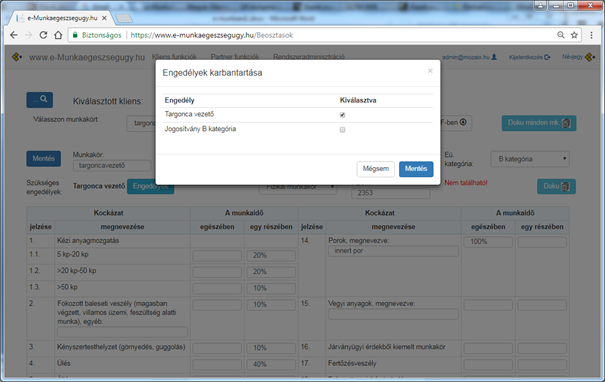This screenshot has width=605, height=382.
Task: Click the admin@mozaix.hu user link
Action: pos(469,57)
